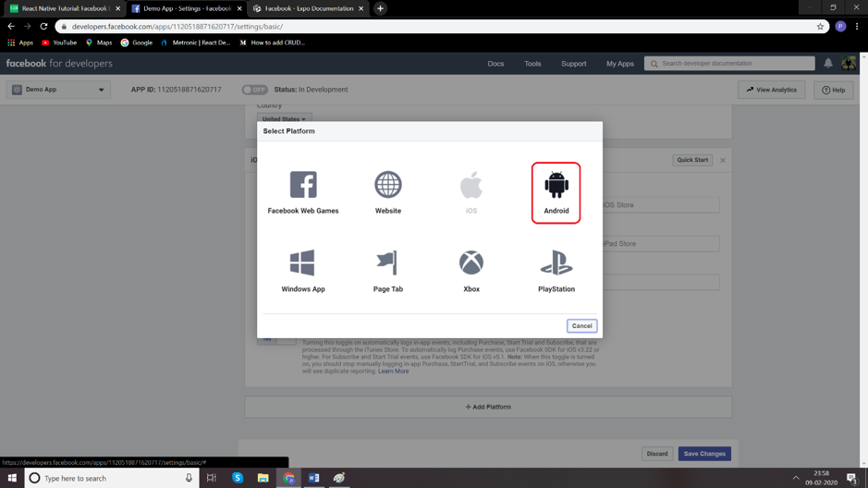
Task: Open Skype from the taskbar
Action: 238,478
